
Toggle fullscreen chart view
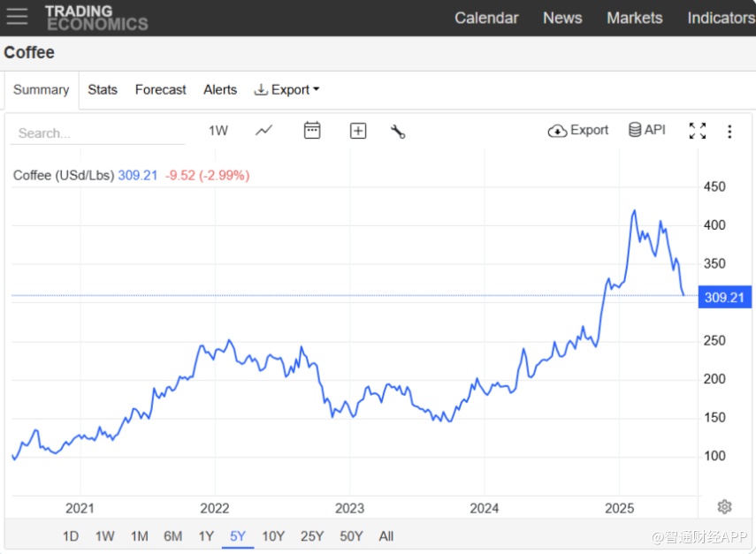(x=698, y=131)
